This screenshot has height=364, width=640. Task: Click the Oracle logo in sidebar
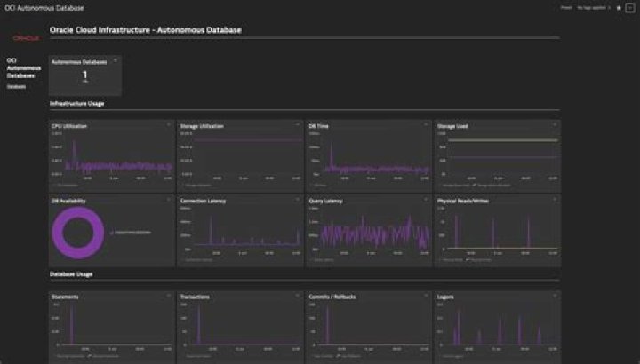pos(26,38)
